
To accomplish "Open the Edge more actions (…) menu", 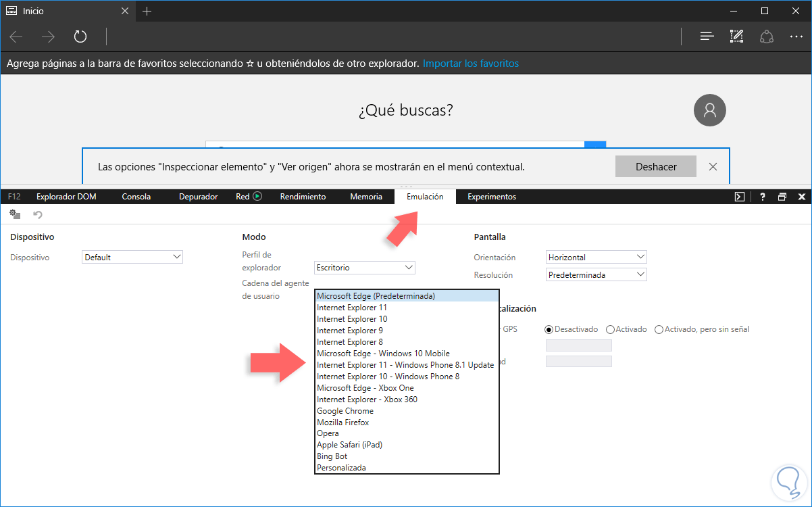I will [796, 37].
